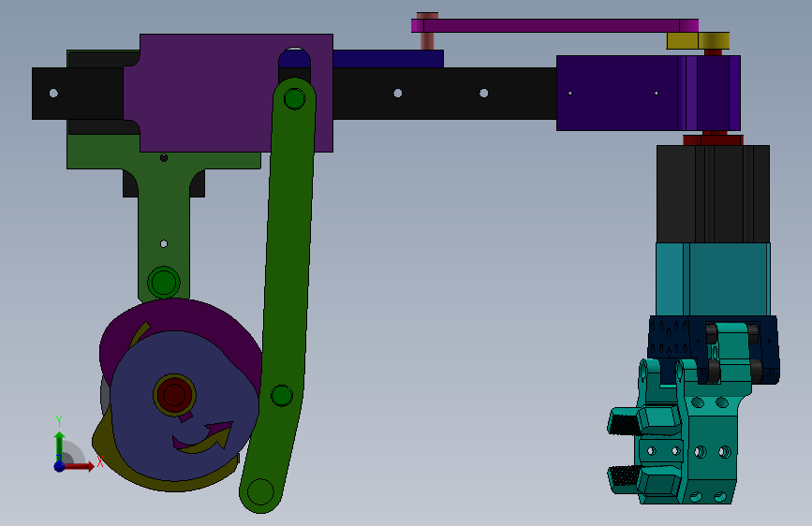Viewport: 812px width, 526px height.
Task: Pick the upper knurled gripper finger pad
Action: pyautogui.click(x=624, y=423)
